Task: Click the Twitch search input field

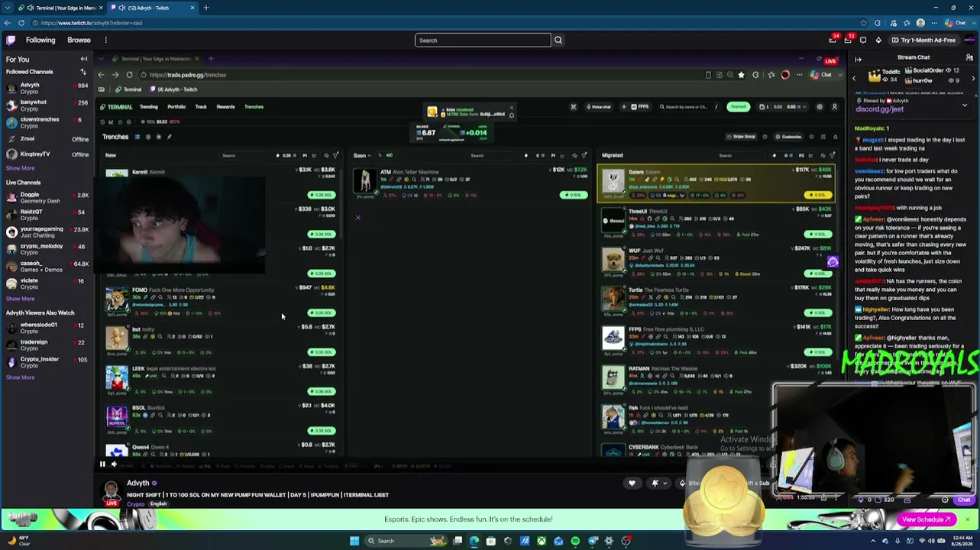Action: 483,40
